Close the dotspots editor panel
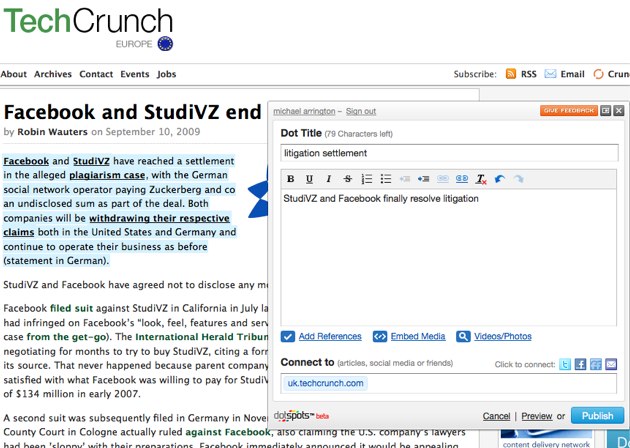 coord(619,110)
